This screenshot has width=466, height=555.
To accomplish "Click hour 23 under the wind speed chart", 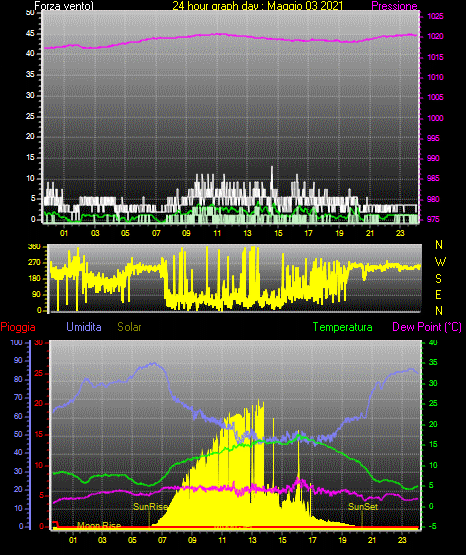I will [x=400, y=233].
